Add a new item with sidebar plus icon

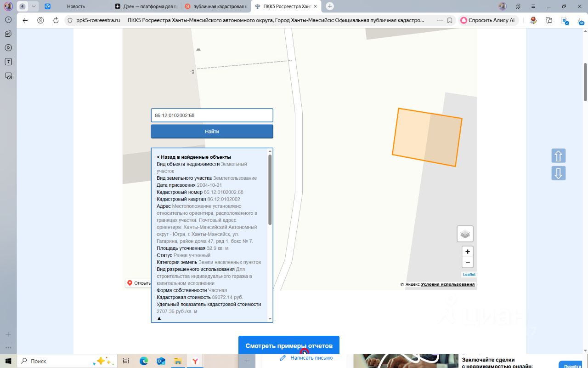(8, 334)
